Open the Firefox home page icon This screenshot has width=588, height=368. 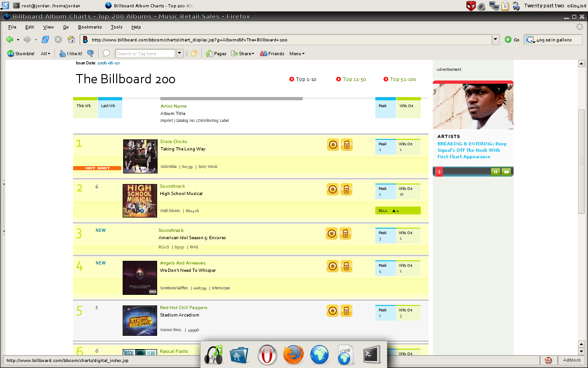point(71,40)
